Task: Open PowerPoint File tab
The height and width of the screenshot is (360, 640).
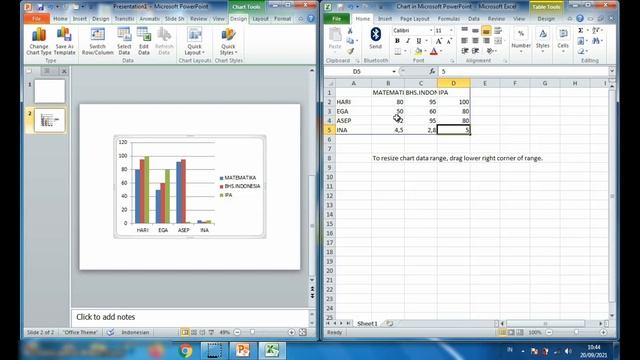Action: pos(36,19)
